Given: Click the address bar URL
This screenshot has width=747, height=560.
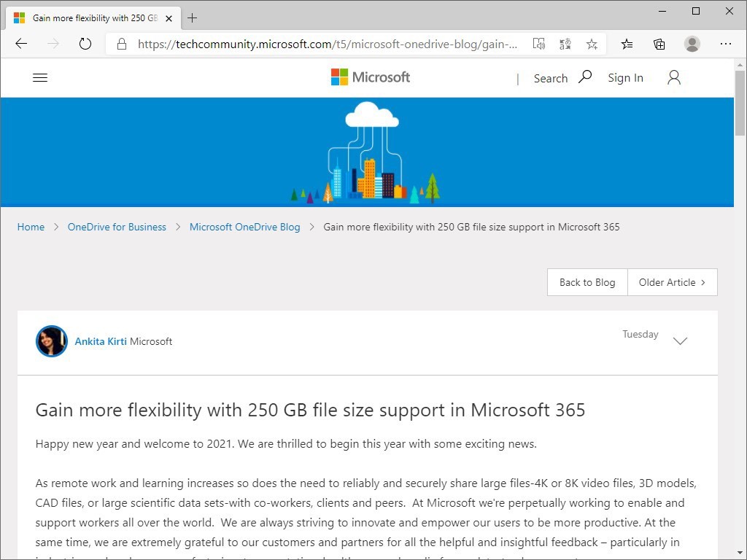Looking at the screenshot, I should (x=328, y=44).
